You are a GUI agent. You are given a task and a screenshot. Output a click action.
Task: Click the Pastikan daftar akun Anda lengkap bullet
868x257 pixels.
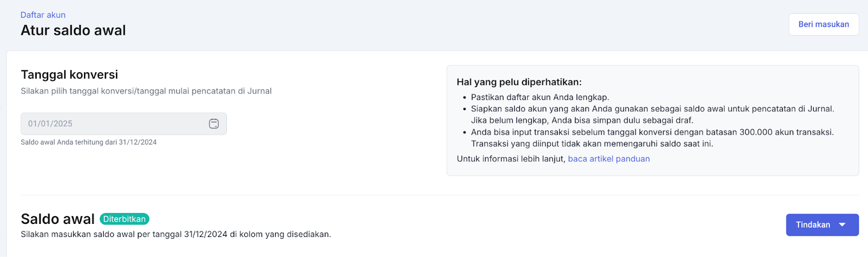[x=540, y=97]
